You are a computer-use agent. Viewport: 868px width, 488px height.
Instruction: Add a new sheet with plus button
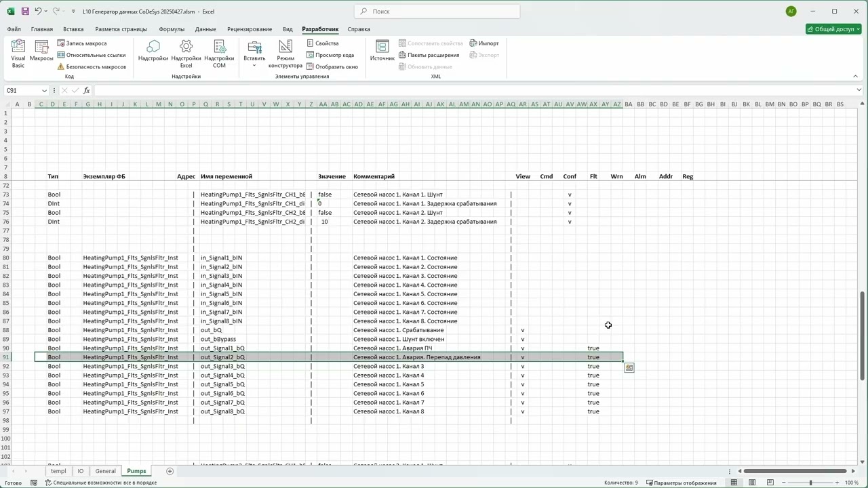pos(170,471)
